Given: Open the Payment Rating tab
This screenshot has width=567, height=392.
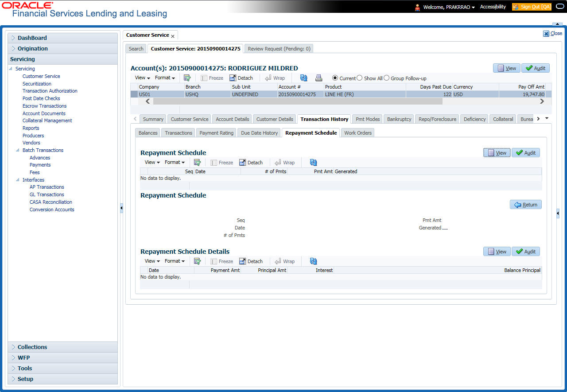Looking at the screenshot, I should point(217,133).
